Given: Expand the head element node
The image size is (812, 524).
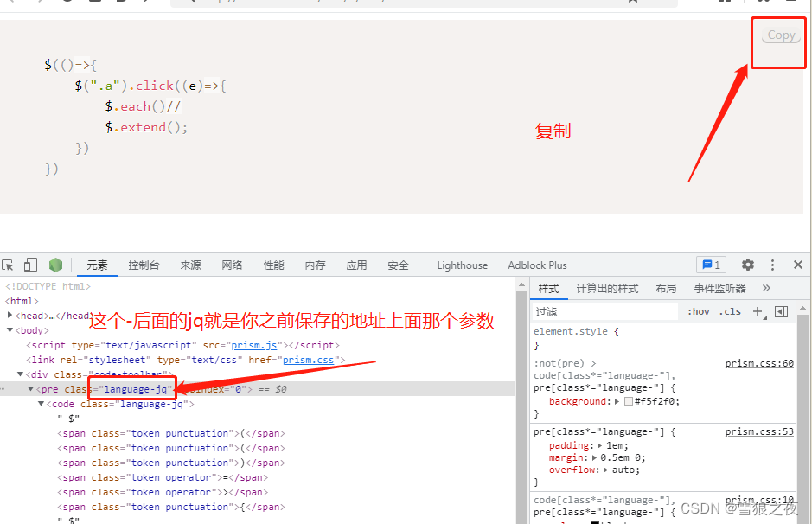Looking at the screenshot, I should coord(10,315).
